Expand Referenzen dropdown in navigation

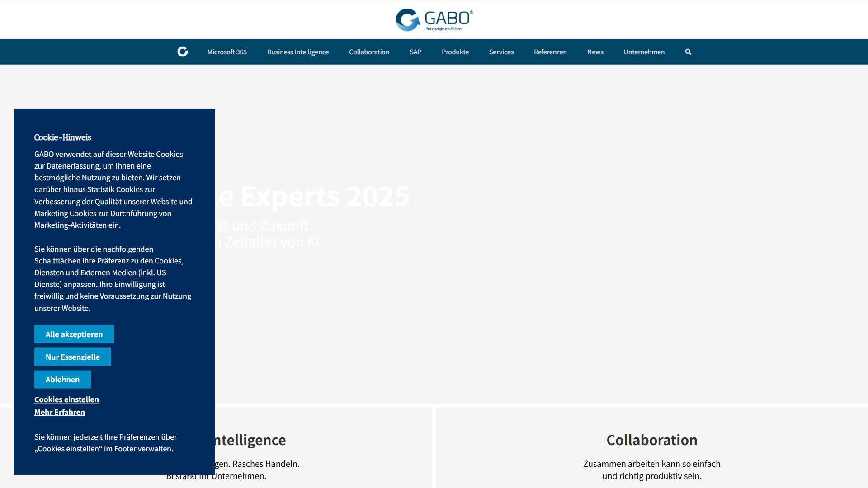pyautogui.click(x=550, y=52)
